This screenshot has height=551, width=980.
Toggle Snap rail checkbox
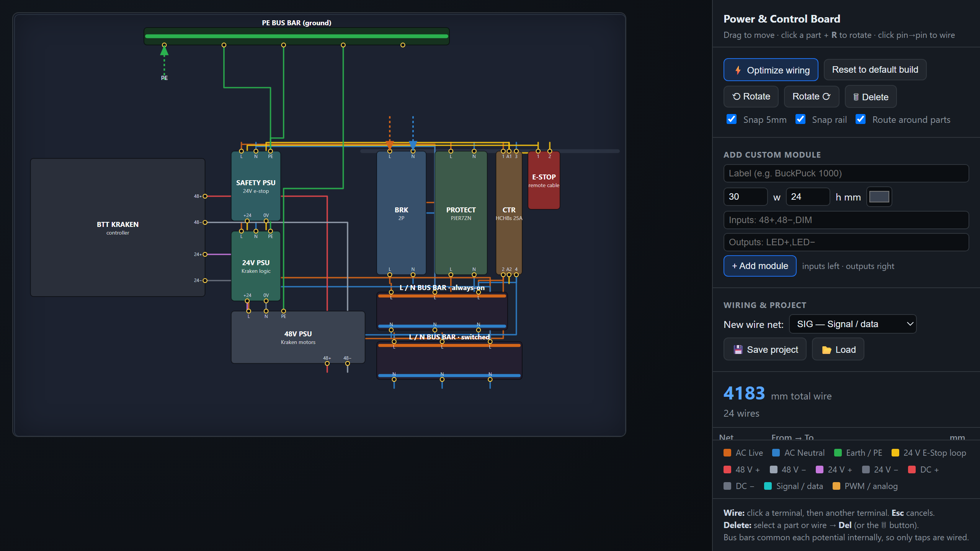pyautogui.click(x=800, y=119)
